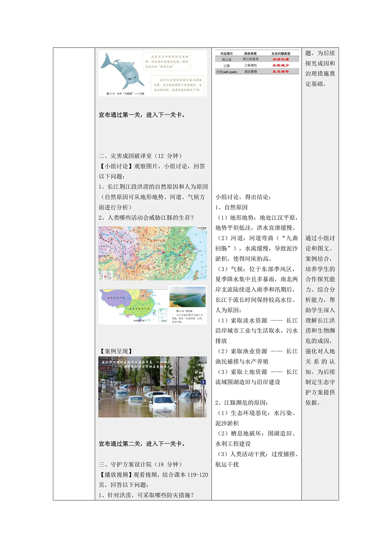392x555 pixels.
Task: Click the label 【案例呈现】
Action: 116,351
